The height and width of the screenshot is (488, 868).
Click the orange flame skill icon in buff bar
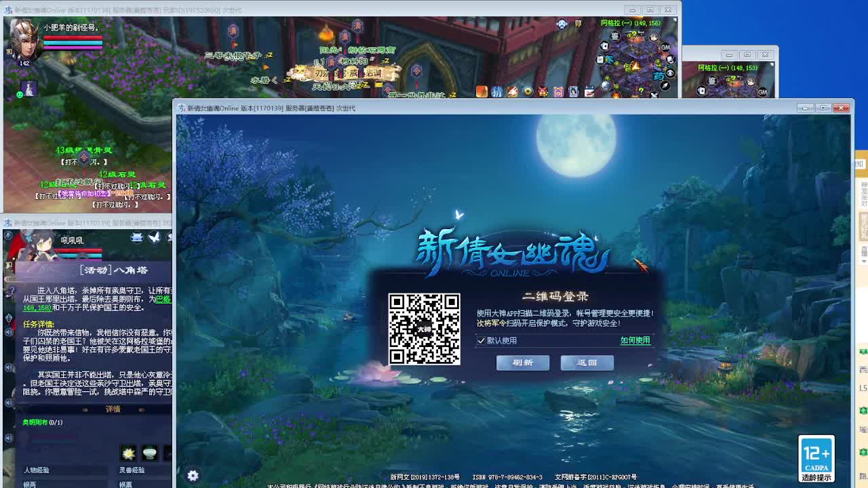click(x=481, y=91)
